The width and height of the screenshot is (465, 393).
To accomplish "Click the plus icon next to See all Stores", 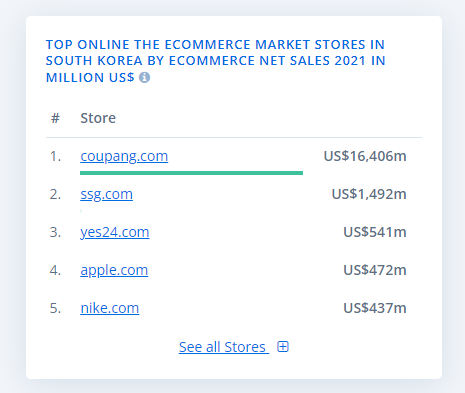I will pyautogui.click(x=283, y=347).
